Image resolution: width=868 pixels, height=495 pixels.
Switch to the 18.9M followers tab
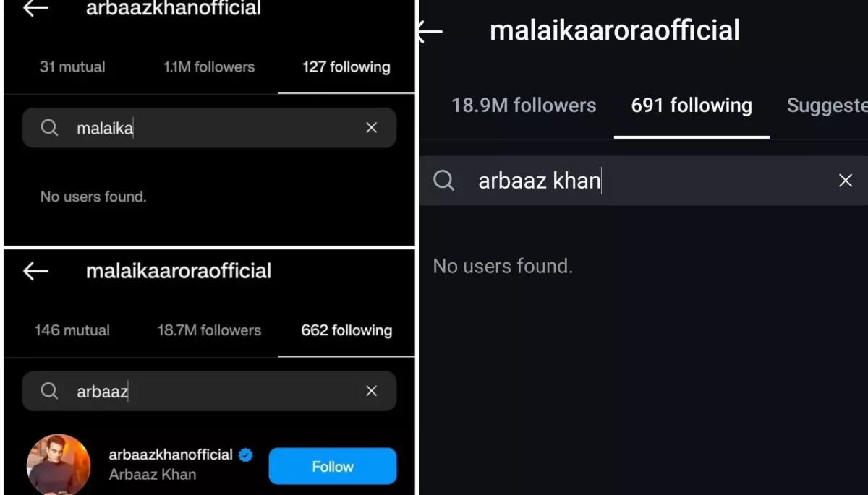point(524,106)
